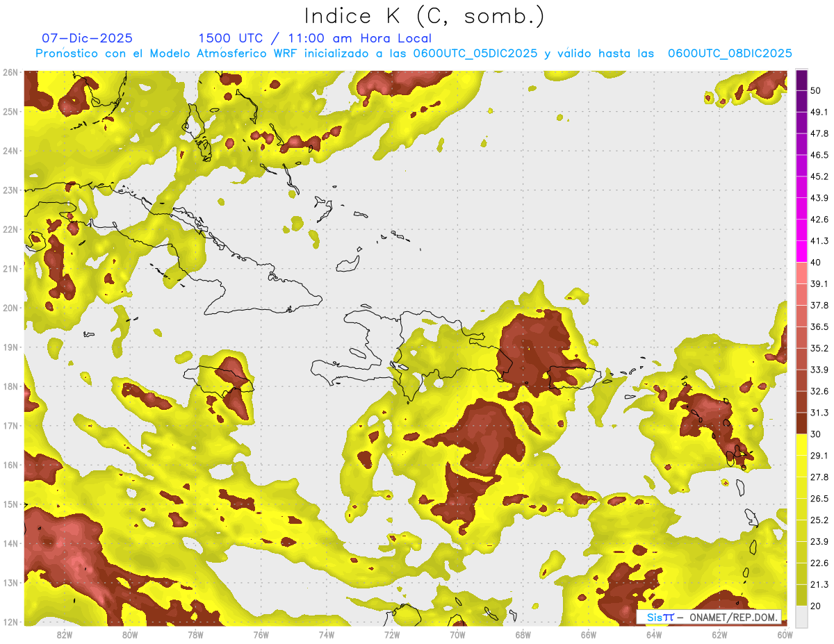Click the colorbar value '36.5'
This screenshot has width=834, height=644.
(819, 327)
